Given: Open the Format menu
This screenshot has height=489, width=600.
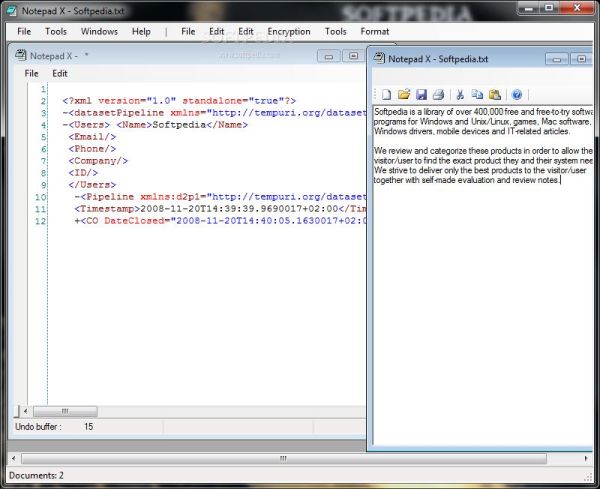Looking at the screenshot, I should 375,31.
